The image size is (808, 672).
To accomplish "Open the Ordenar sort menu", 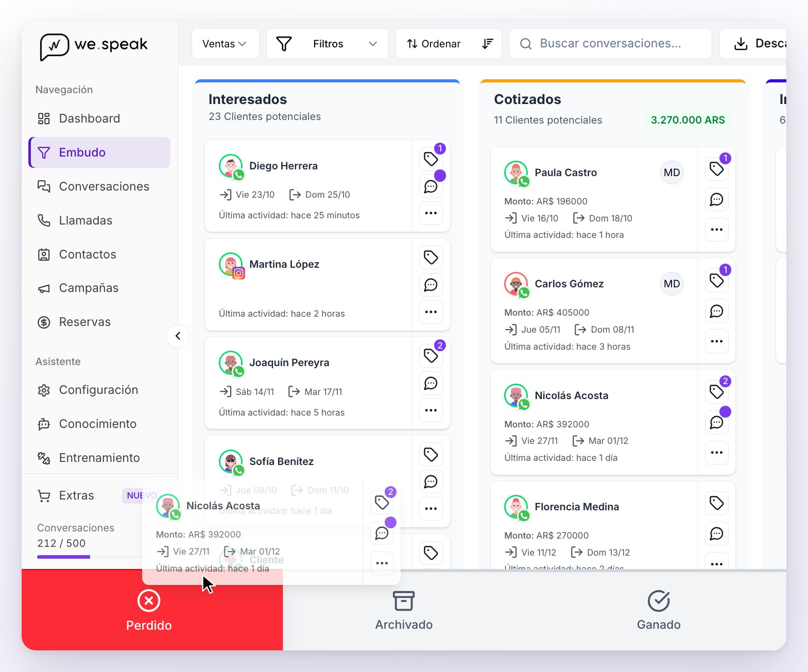I will pyautogui.click(x=449, y=44).
